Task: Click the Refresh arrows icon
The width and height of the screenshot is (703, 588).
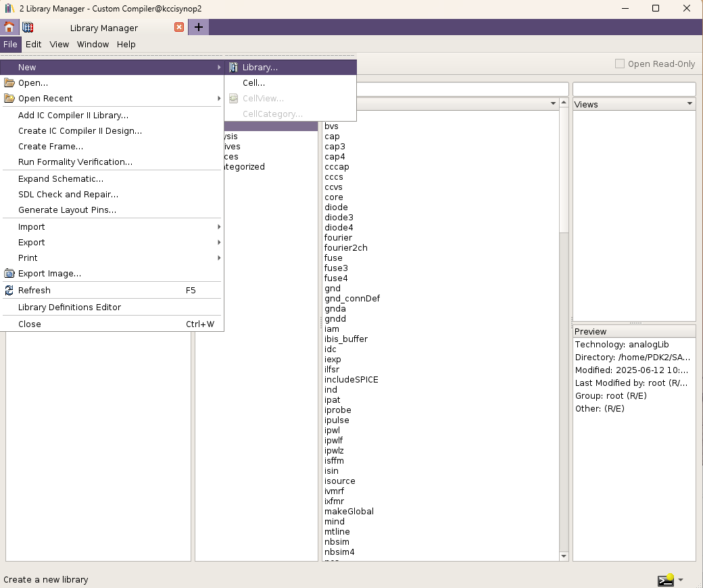Action: click(9, 291)
